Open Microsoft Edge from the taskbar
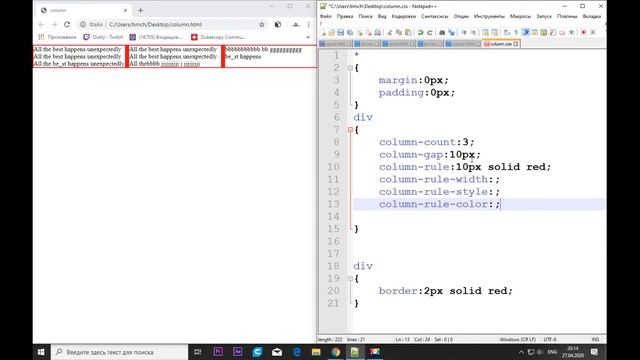Image resolution: width=640 pixels, height=360 pixels. (296, 352)
